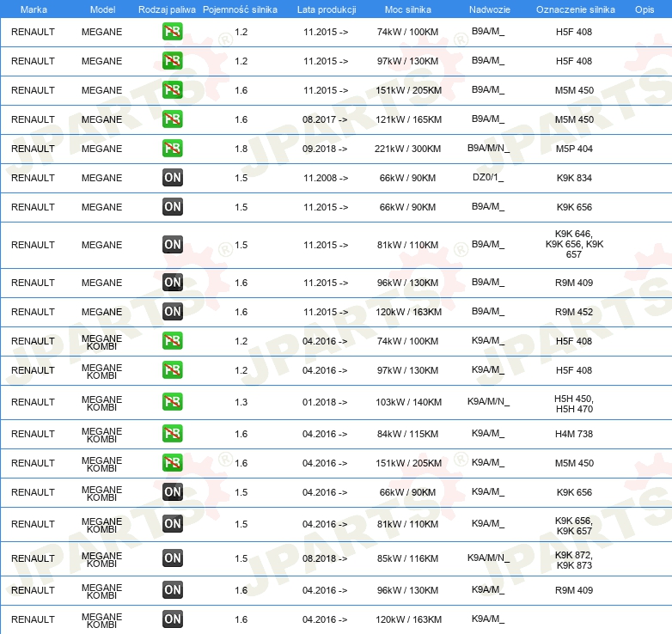Click power value 103kW / 140KM
The width and height of the screenshot is (672, 634).
[x=408, y=402]
